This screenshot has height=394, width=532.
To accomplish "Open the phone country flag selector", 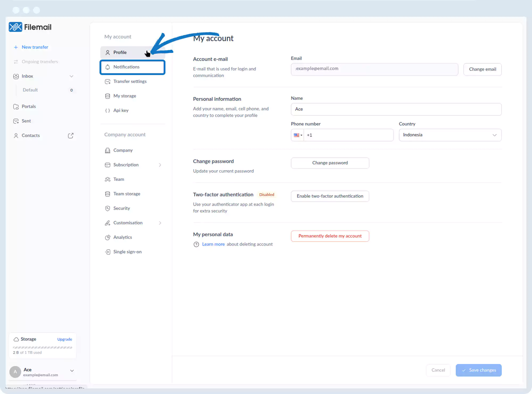I will coord(298,135).
